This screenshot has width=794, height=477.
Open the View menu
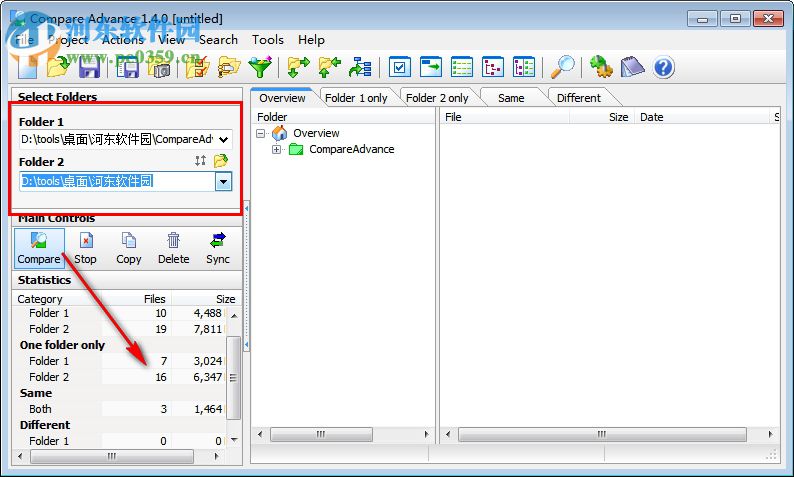click(x=172, y=39)
